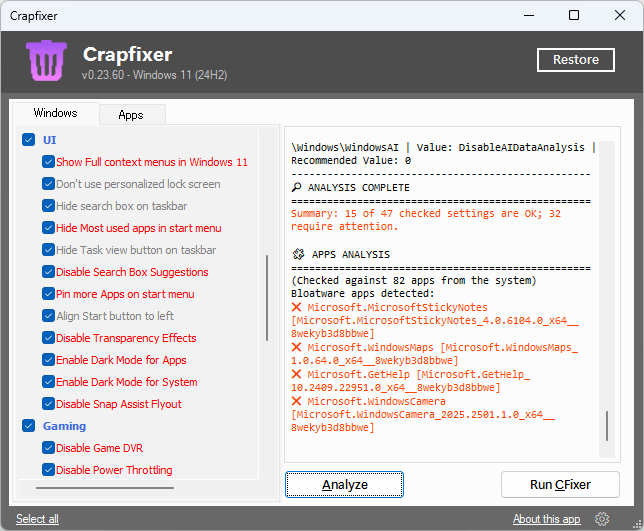
Task: Toggle Disable Transparency Effects checkbox
Action: [x=48, y=338]
